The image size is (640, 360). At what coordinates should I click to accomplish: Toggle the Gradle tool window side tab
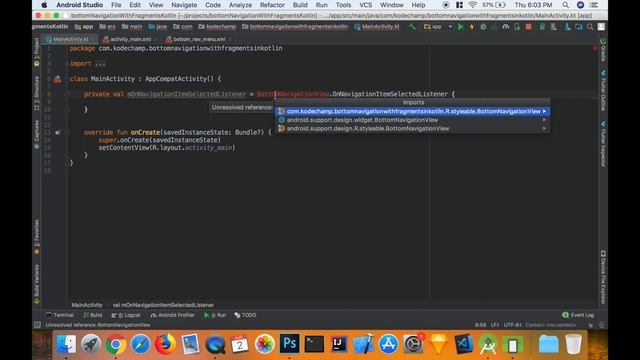(603, 50)
